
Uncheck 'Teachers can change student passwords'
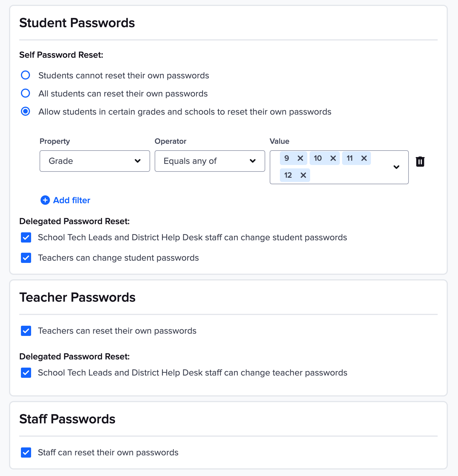tap(26, 258)
